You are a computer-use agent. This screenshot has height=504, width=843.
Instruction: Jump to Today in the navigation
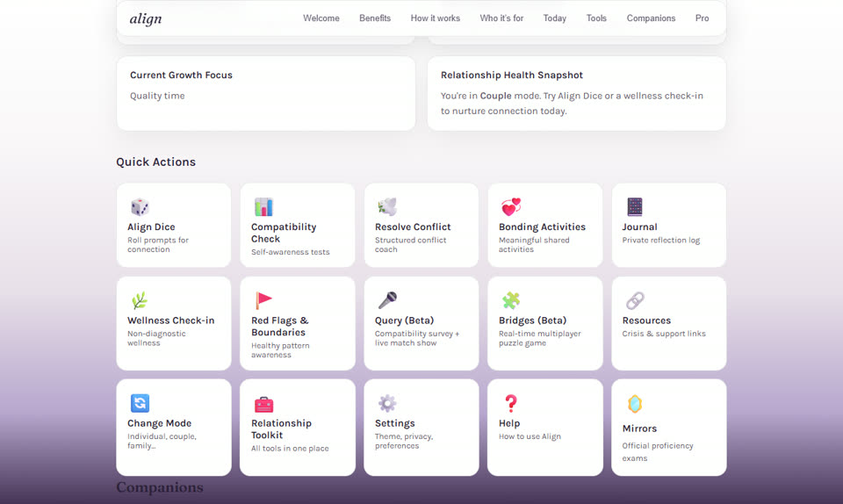(x=554, y=18)
